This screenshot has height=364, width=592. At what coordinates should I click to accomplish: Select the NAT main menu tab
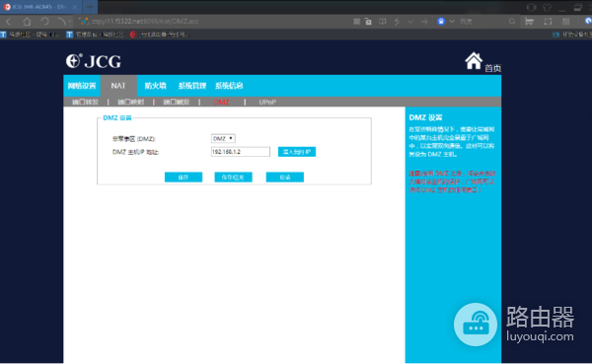point(118,86)
